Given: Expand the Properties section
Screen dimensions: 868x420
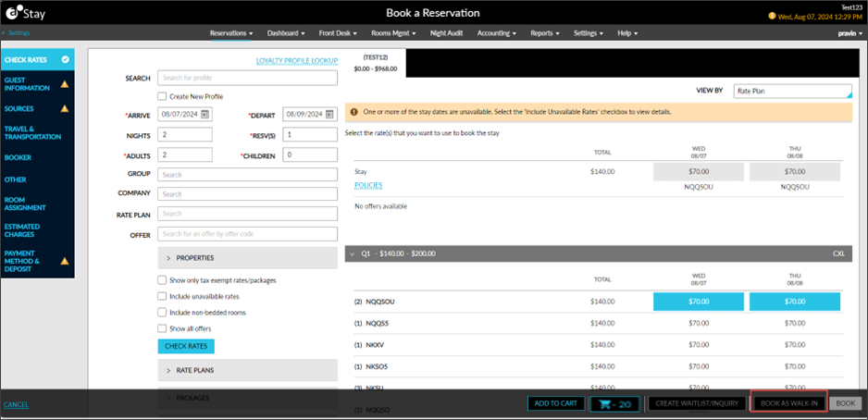Looking at the screenshot, I should (247, 258).
